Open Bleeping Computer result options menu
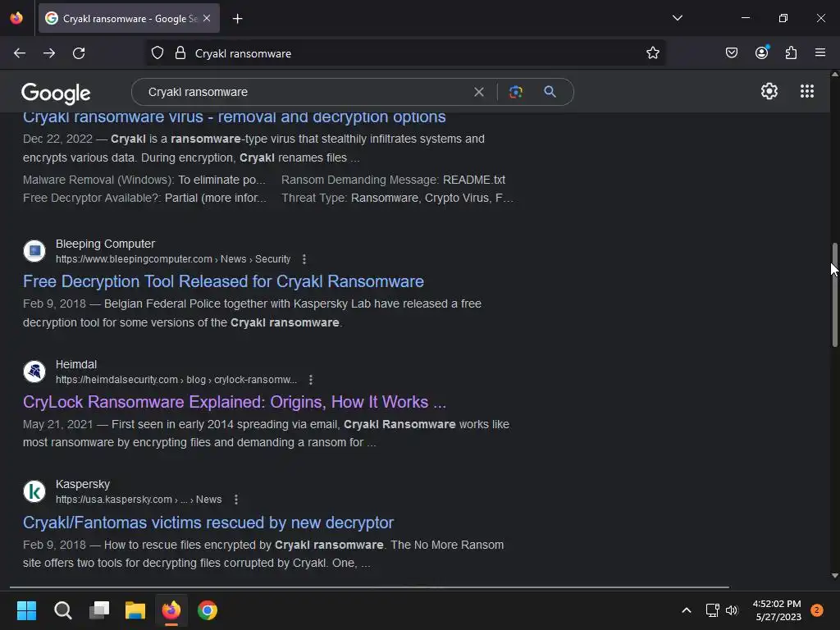 tap(304, 259)
